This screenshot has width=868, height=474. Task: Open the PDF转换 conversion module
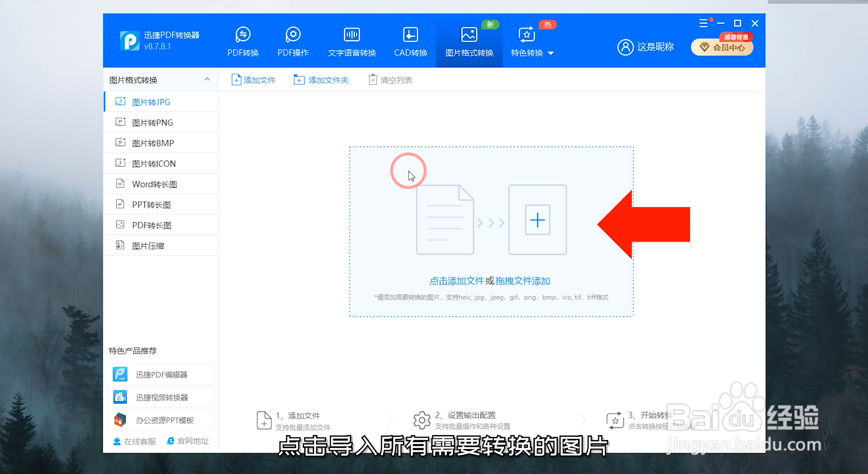point(243,41)
